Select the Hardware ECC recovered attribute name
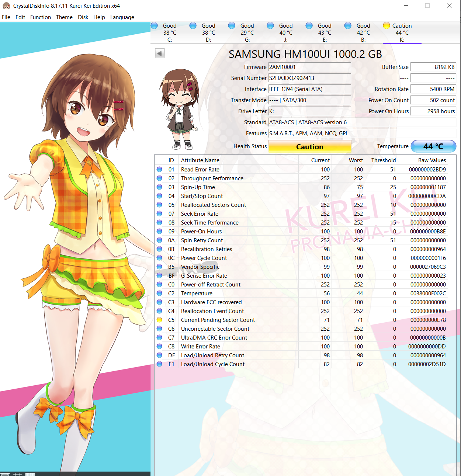This screenshot has width=461, height=476. [211, 302]
